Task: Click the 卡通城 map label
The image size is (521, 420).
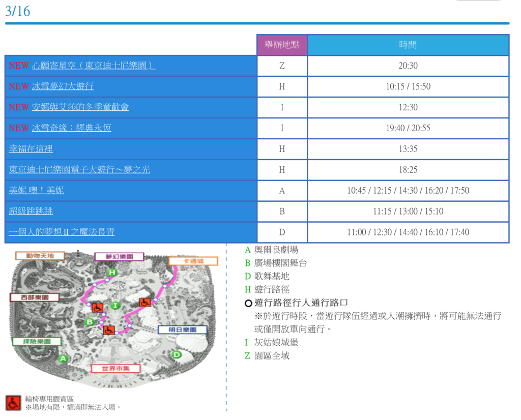Action: click(193, 261)
